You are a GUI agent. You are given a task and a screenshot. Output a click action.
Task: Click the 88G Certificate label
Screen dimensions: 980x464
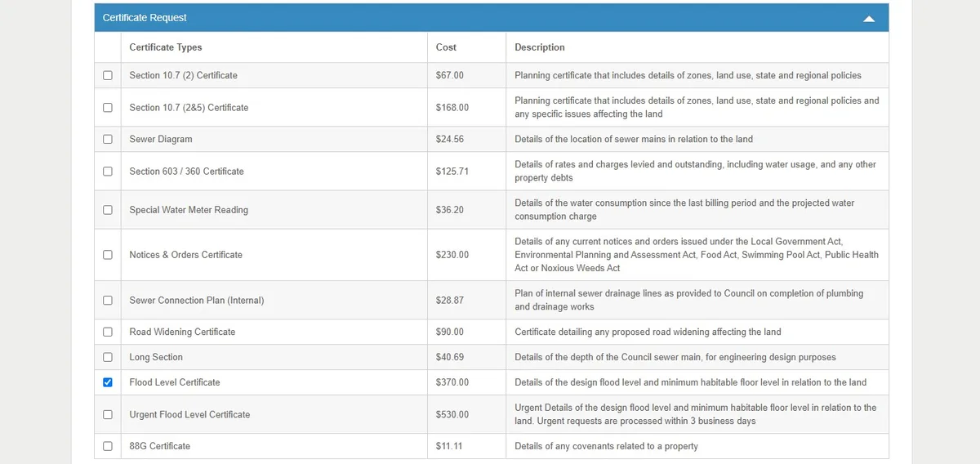(159, 446)
